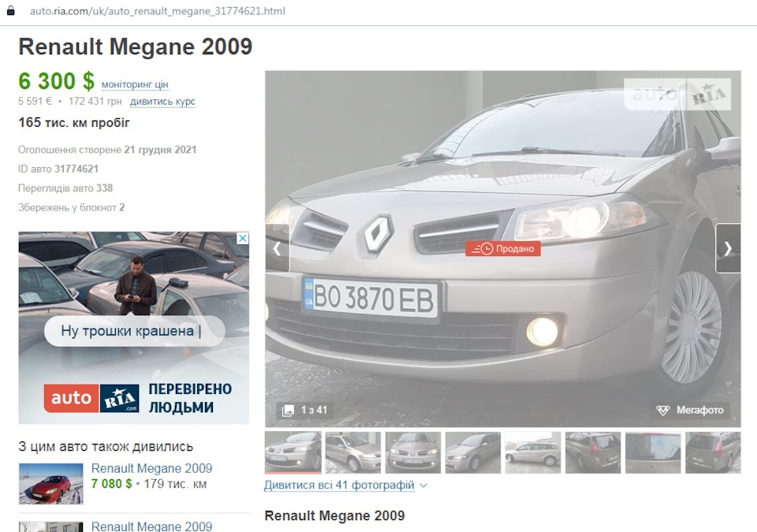Click the main car photo
757x532 pixels.
pyautogui.click(x=502, y=248)
